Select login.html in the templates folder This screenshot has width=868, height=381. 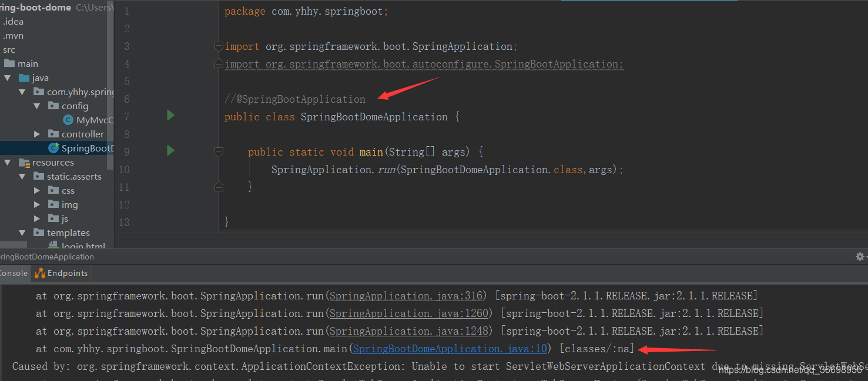click(x=83, y=246)
